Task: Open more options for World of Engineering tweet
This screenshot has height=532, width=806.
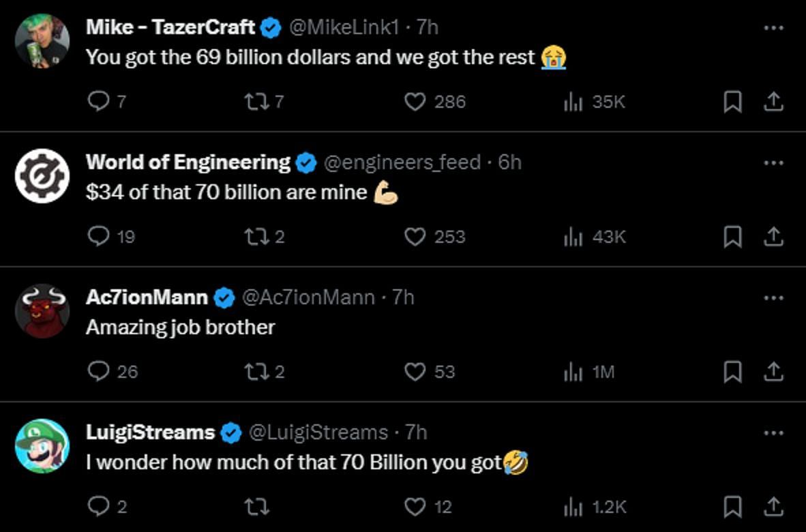Action: (x=773, y=163)
